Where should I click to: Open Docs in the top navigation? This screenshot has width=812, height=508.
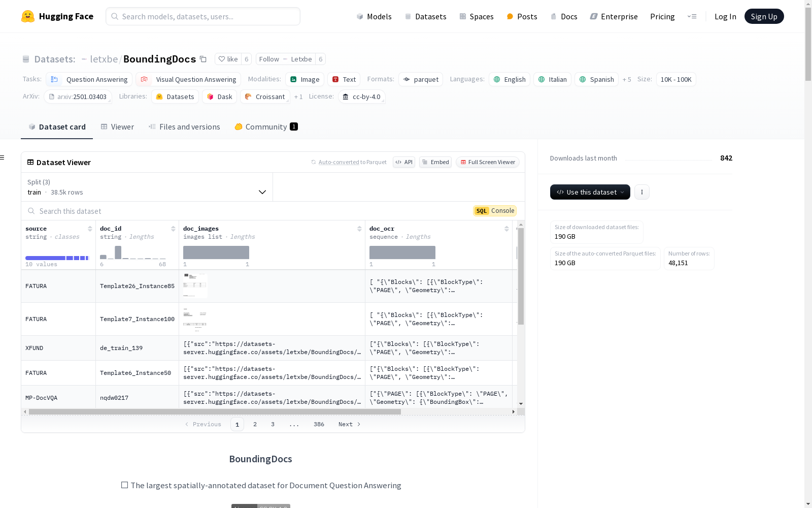coord(564,16)
